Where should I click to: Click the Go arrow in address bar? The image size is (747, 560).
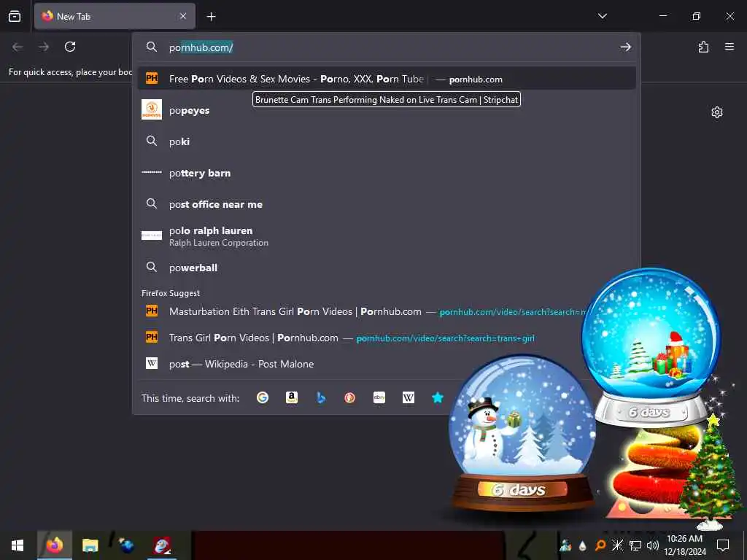625,47
